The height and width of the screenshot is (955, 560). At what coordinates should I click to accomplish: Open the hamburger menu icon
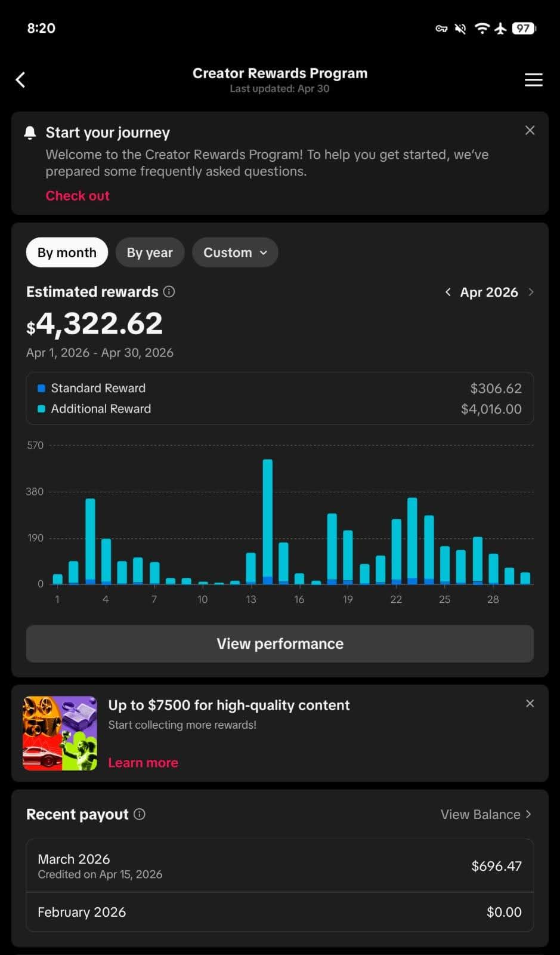[x=533, y=80]
